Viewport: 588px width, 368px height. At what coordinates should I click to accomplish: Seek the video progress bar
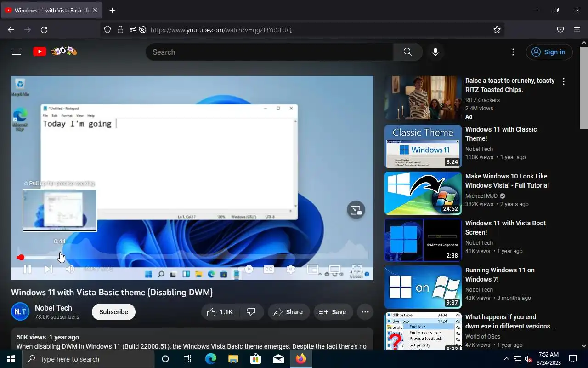click(x=192, y=258)
